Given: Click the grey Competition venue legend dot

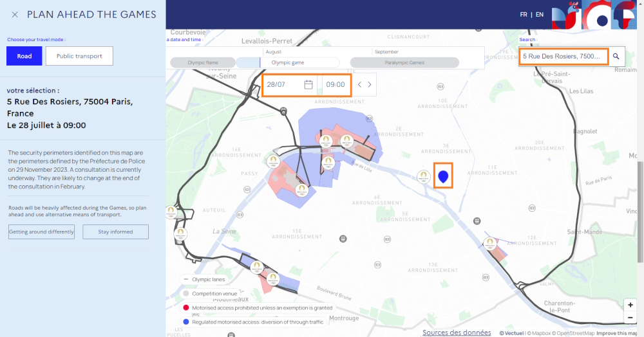Looking at the screenshot, I should (x=186, y=293).
